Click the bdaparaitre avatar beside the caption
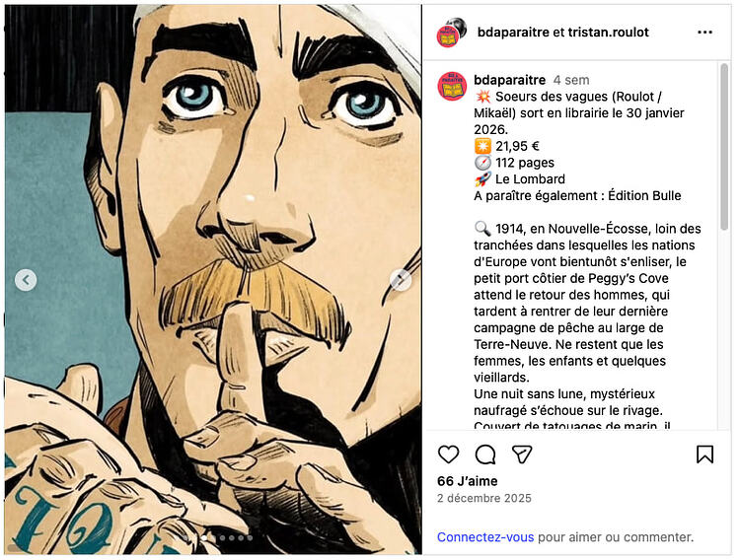 click(x=452, y=86)
